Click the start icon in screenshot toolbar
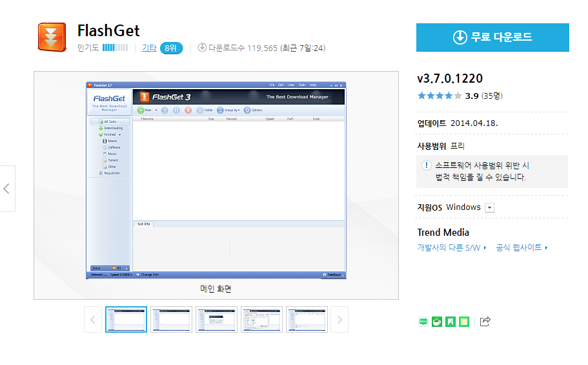The image size is (588, 365). 165,110
